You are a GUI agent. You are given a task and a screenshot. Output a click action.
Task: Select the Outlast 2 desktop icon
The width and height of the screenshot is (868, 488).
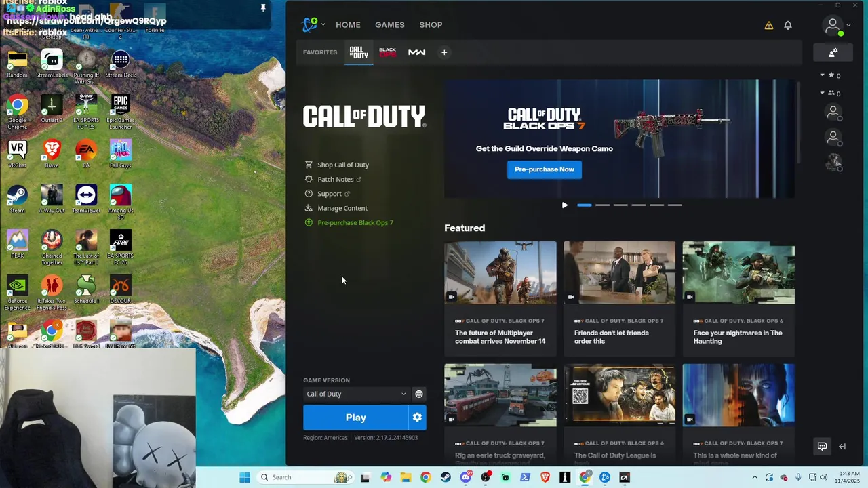[52, 108]
